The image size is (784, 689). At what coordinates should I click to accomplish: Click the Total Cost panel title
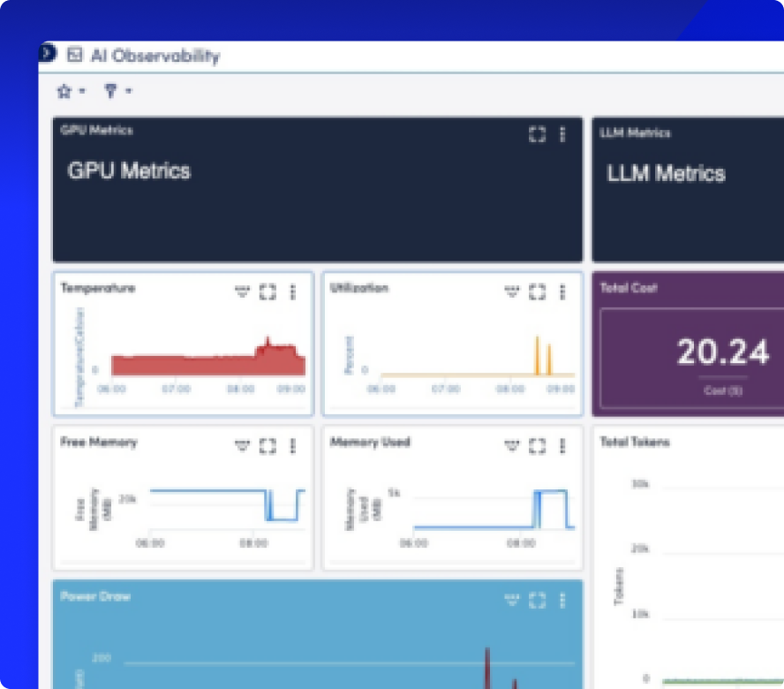tap(629, 288)
